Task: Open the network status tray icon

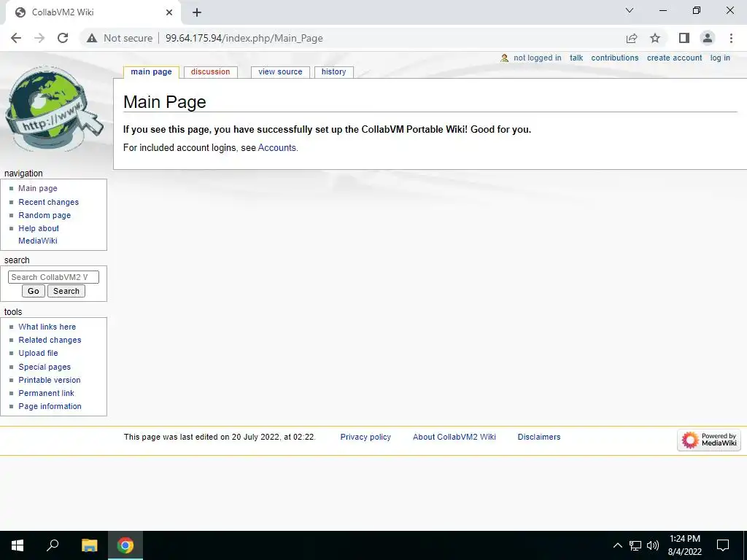Action: click(635, 545)
